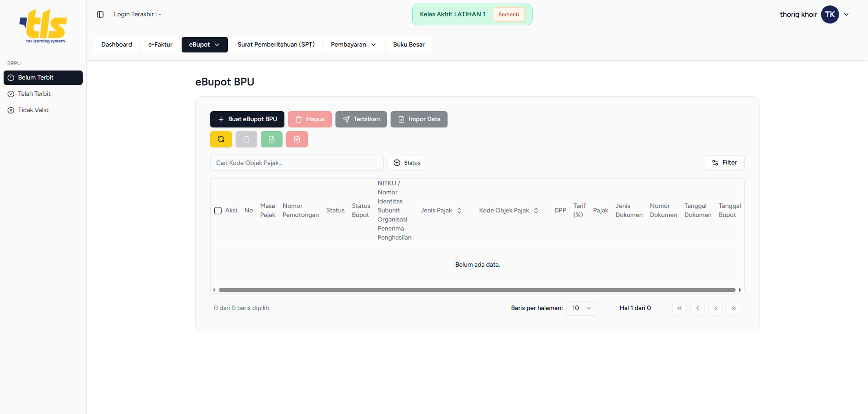Click the red PDF export icon
Screen dimensions: 868x414
click(297, 139)
